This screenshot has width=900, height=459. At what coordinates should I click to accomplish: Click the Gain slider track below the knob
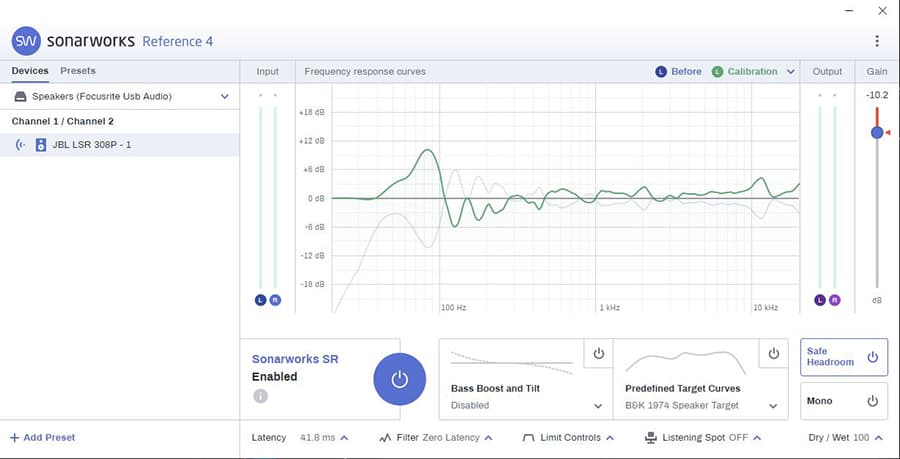(876, 213)
